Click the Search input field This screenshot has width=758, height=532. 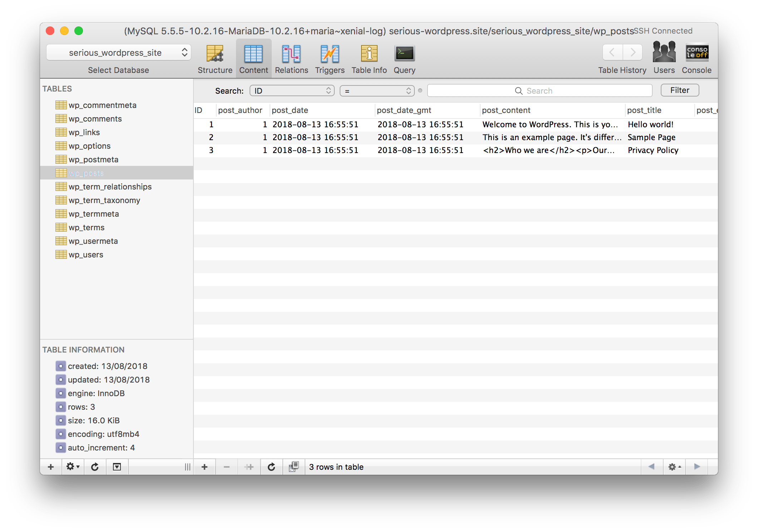coord(540,91)
